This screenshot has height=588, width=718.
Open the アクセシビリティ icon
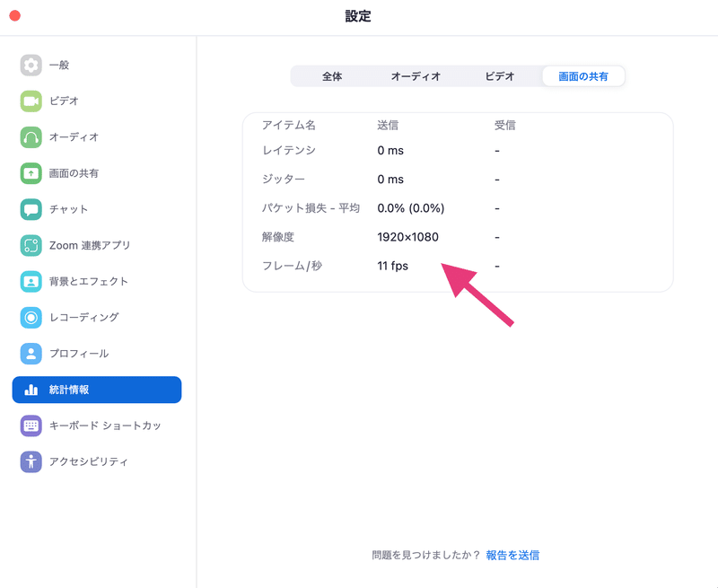pyautogui.click(x=31, y=461)
